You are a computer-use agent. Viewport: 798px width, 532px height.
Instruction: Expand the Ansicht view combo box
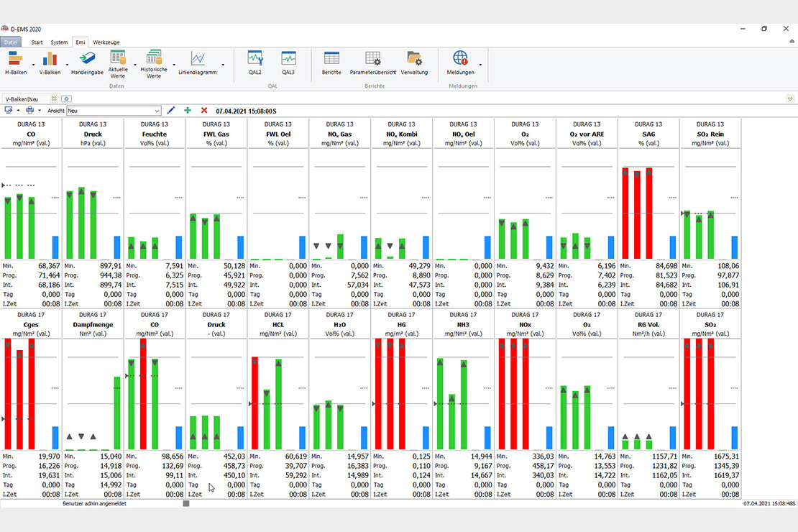157,111
